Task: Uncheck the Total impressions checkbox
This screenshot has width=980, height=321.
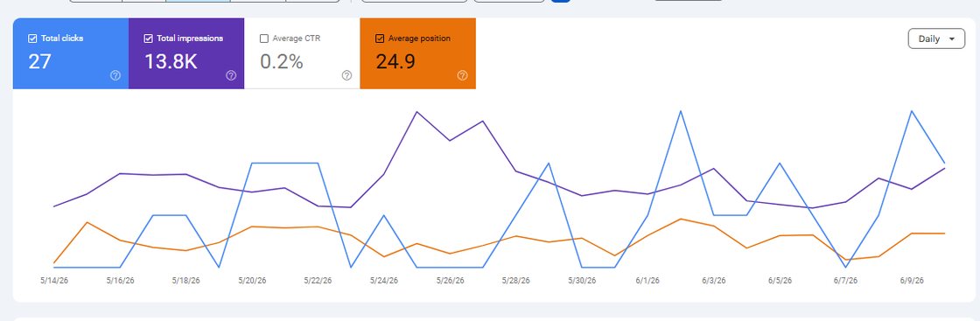Action: pos(148,38)
